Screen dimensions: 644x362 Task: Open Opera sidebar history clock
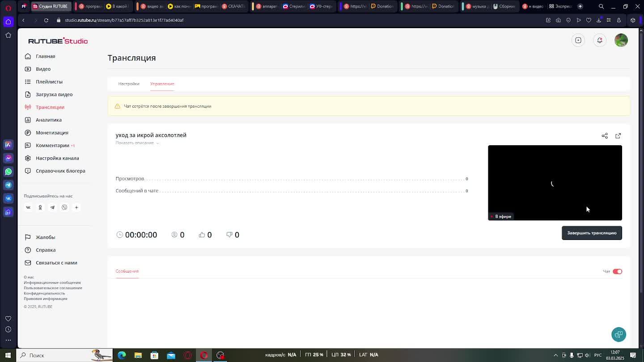8,329
